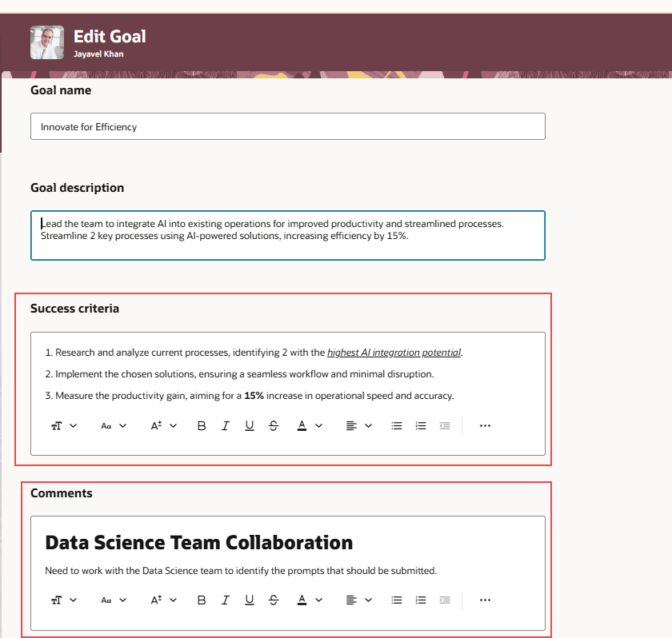Screen dimensions: 672x638
Task: Insert bulleted list in Success criteria editor
Action: (397, 425)
